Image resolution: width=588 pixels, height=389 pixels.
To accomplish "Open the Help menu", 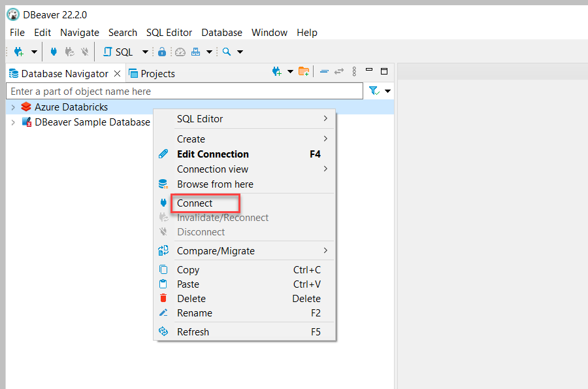I will coord(307,33).
